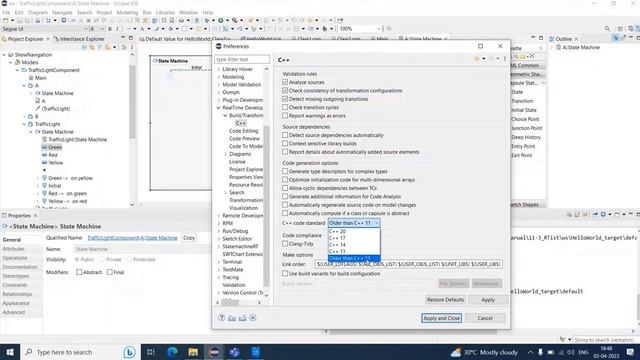Click the import preferences icon

232,318
